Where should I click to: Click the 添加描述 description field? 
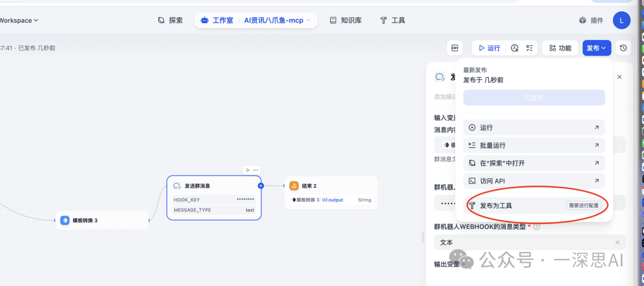[444, 97]
